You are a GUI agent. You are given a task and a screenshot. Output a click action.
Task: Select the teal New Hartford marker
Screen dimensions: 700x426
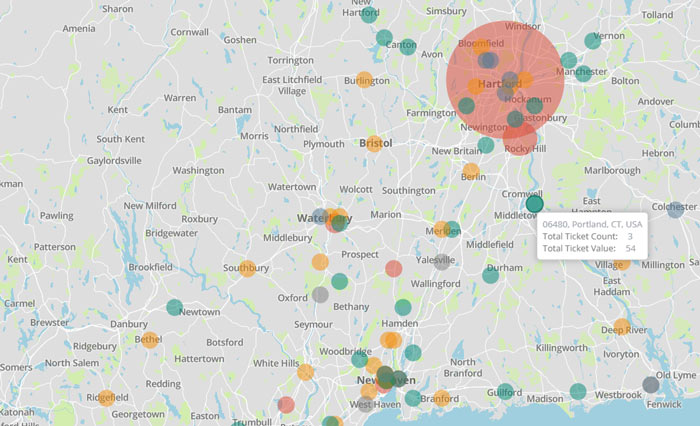[369, 14]
